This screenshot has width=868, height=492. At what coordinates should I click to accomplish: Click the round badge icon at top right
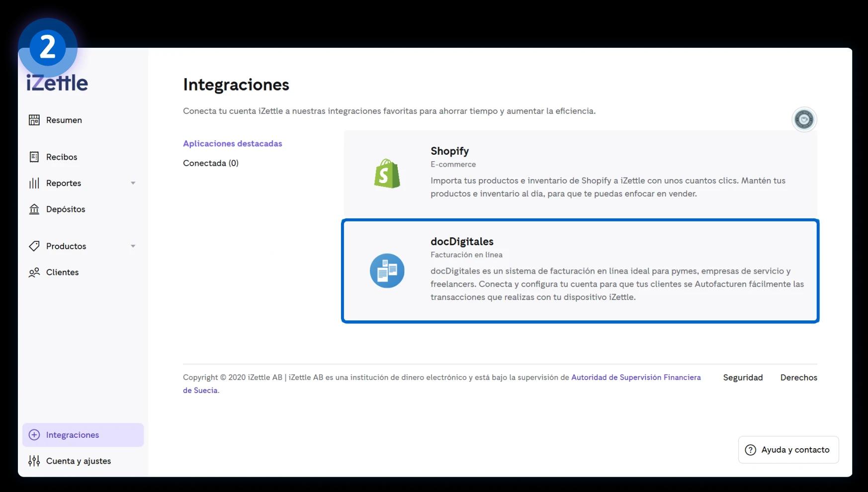click(804, 119)
